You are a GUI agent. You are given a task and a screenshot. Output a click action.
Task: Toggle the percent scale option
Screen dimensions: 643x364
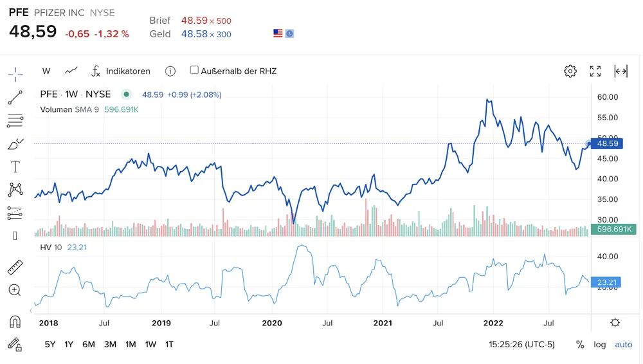click(580, 344)
